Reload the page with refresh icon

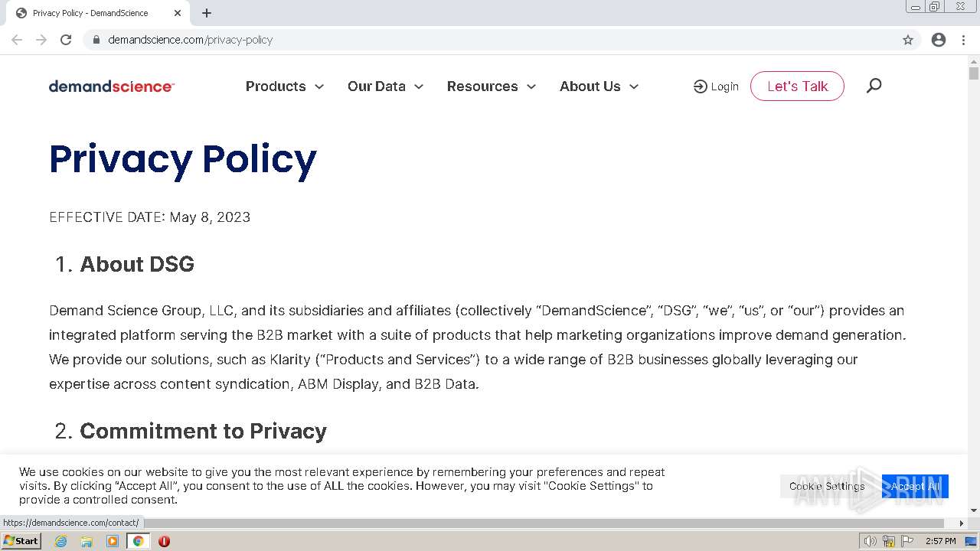pos(66,40)
